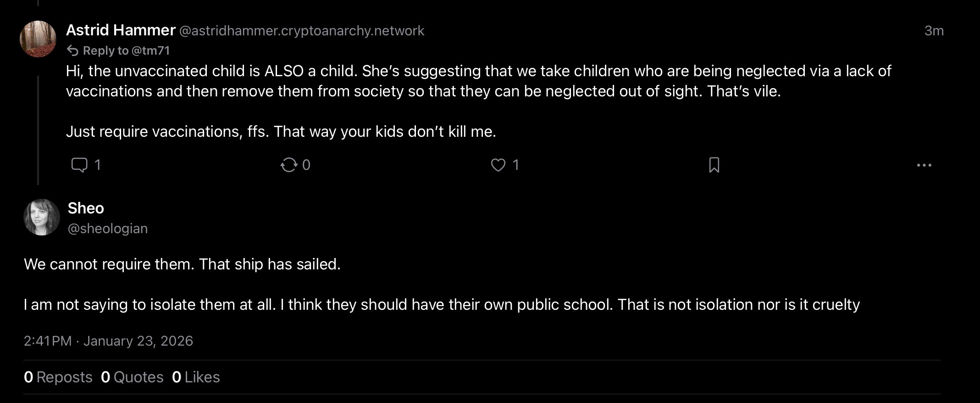Open the 3m timestamp on Astrid's post

click(x=934, y=31)
